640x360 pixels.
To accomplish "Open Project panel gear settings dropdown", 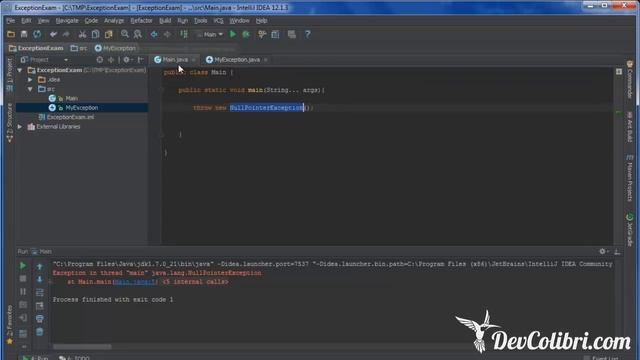I will tap(128, 60).
